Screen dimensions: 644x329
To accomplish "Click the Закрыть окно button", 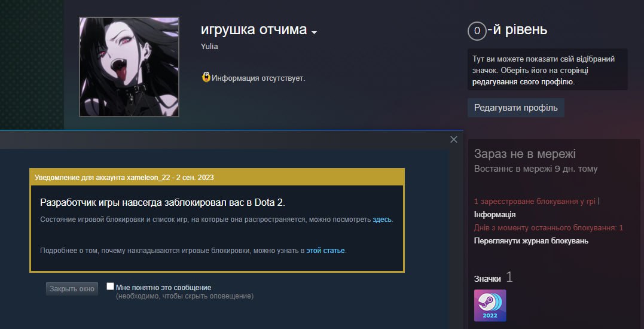I will [72, 289].
